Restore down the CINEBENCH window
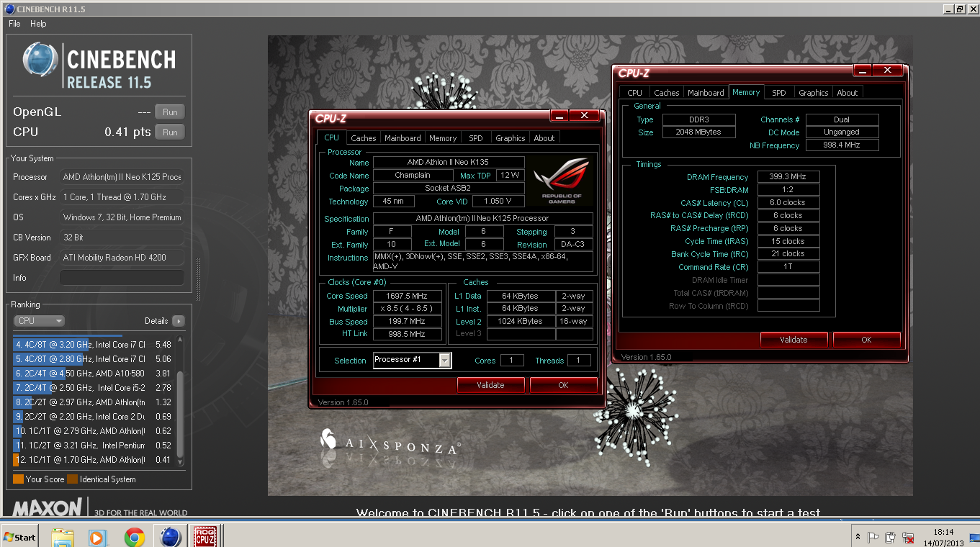 pyautogui.click(x=959, y=9)
